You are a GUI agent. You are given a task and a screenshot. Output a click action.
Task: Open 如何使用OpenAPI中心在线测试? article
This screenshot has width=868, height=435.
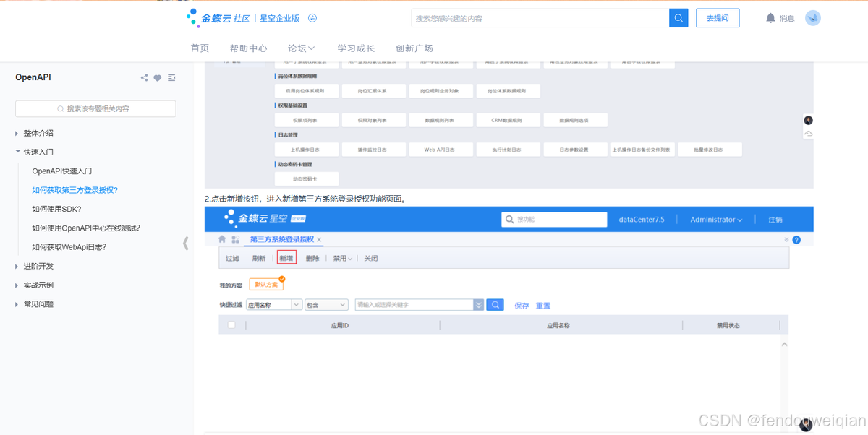click(x=86, y=228)
